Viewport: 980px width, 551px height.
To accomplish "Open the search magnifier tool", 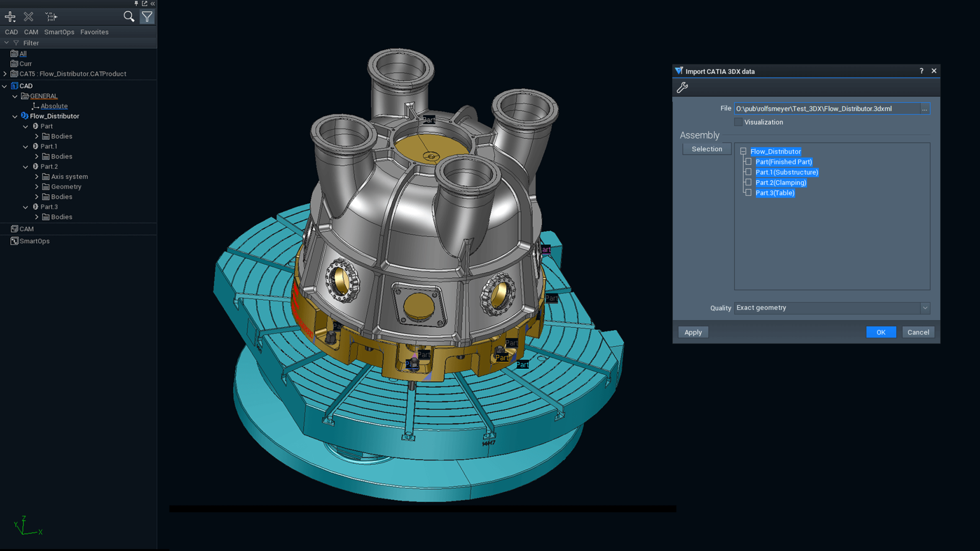I will coord(129,17).
